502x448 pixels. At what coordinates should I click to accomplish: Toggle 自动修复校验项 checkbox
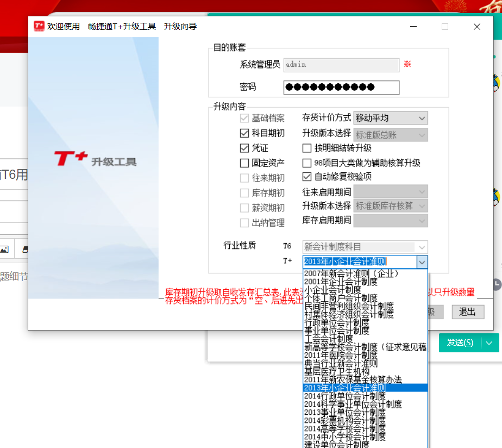tap(307, 177)
